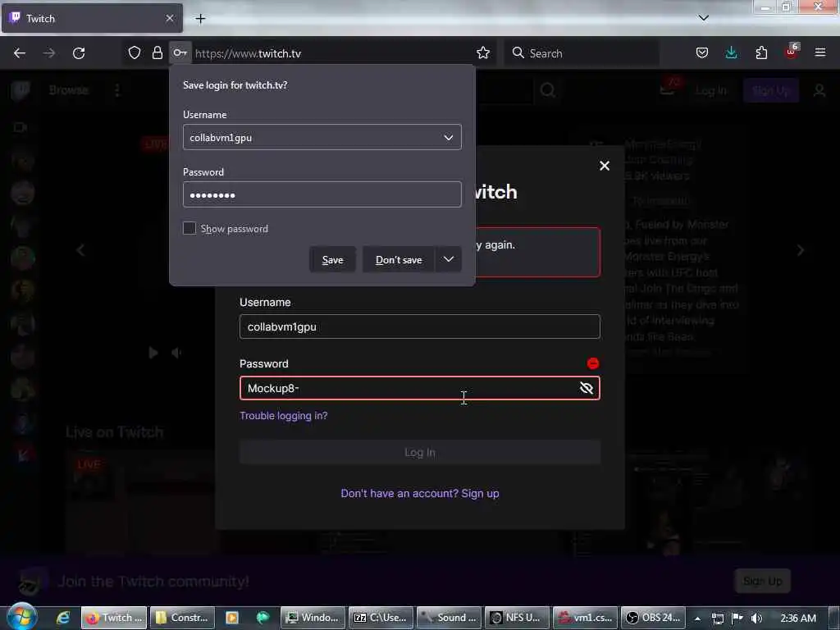Open the Firefox hamburger menu

click(x=819, y=52)
